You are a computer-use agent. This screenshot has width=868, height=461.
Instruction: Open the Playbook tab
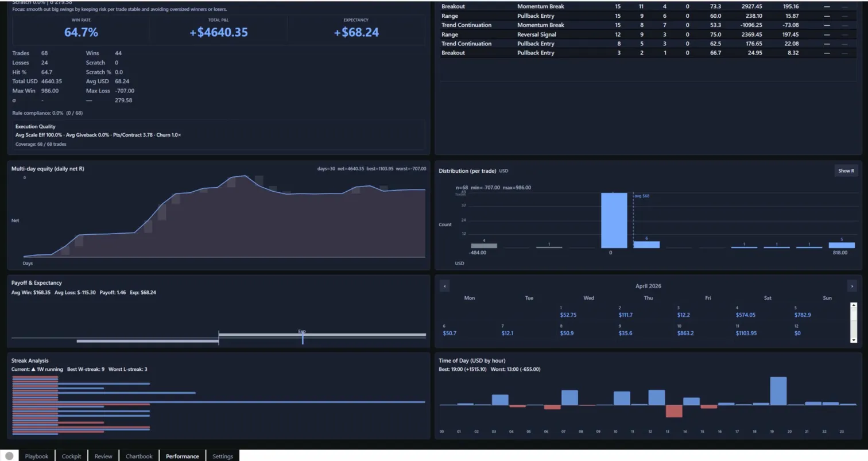pyautogui.click(x=37, y=456)
